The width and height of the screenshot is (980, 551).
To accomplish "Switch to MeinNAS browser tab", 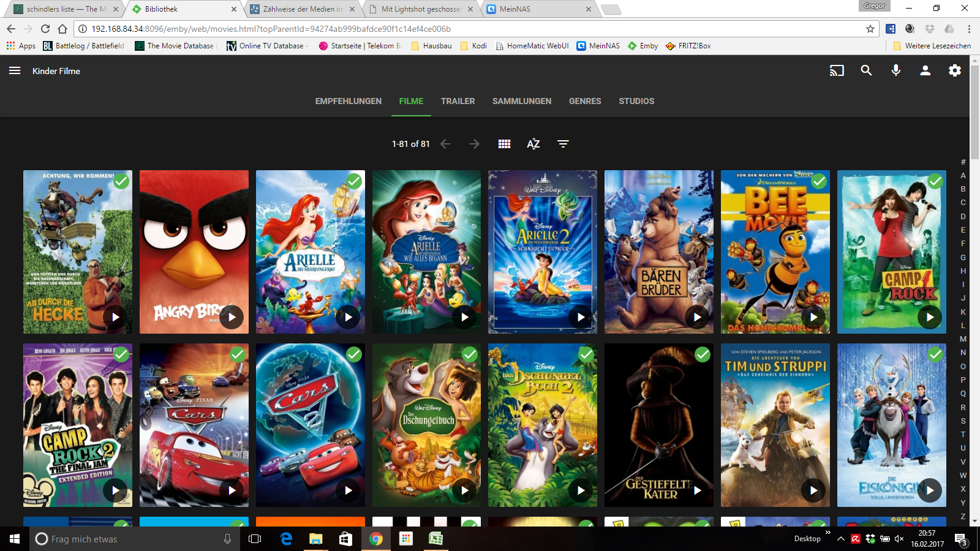I will click(539, 9).
